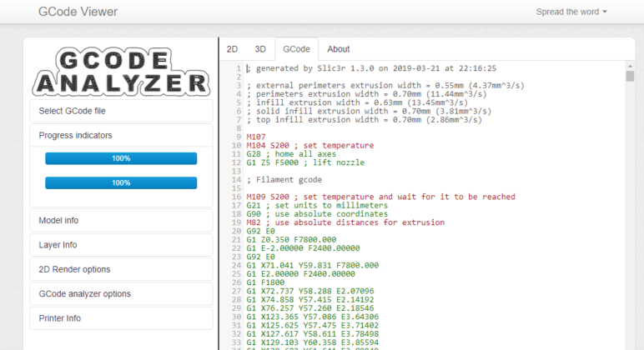
Task: Expand the 2D Render options section
Action: (121, 269)
